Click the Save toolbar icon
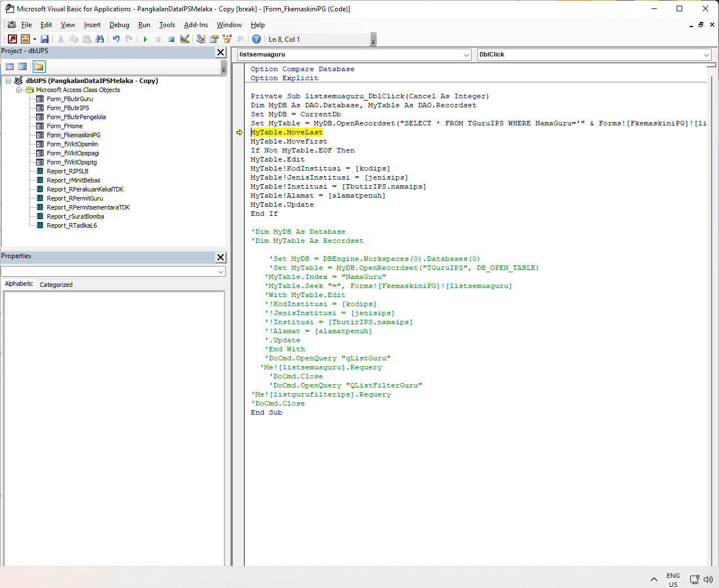Screen dimensions: 719x588 45,39
